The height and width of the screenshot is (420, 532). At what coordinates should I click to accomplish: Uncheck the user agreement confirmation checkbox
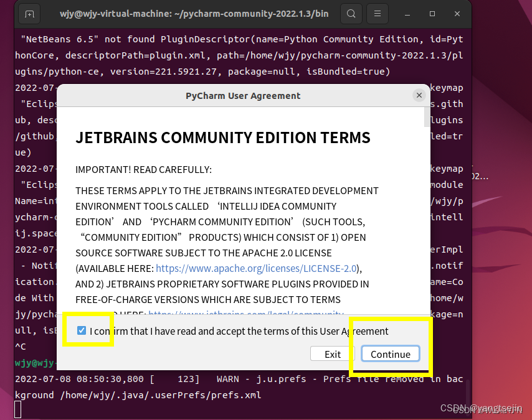pos(82,330)
